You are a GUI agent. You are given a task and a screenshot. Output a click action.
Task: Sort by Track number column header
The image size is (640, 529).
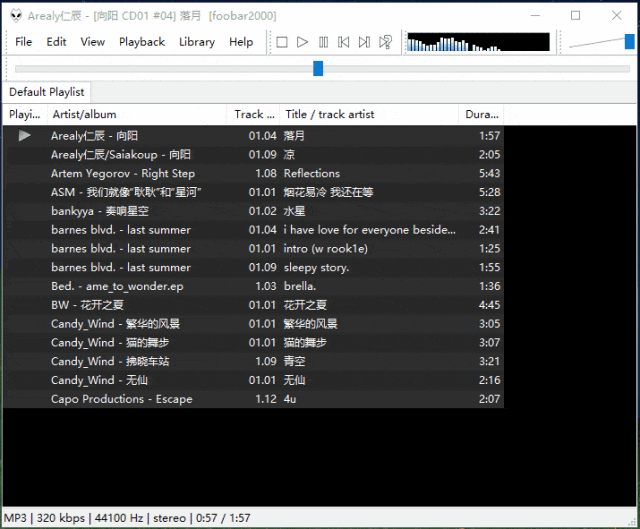[253, 114]
